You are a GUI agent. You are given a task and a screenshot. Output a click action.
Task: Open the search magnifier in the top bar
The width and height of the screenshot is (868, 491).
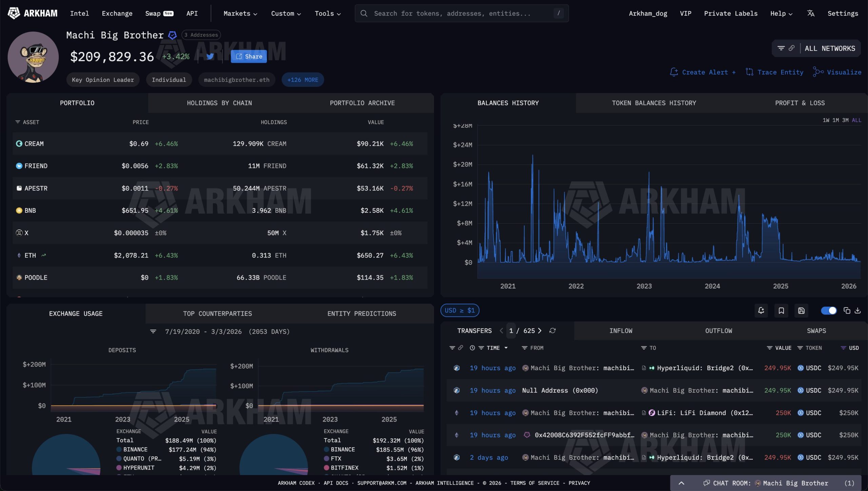364,13
